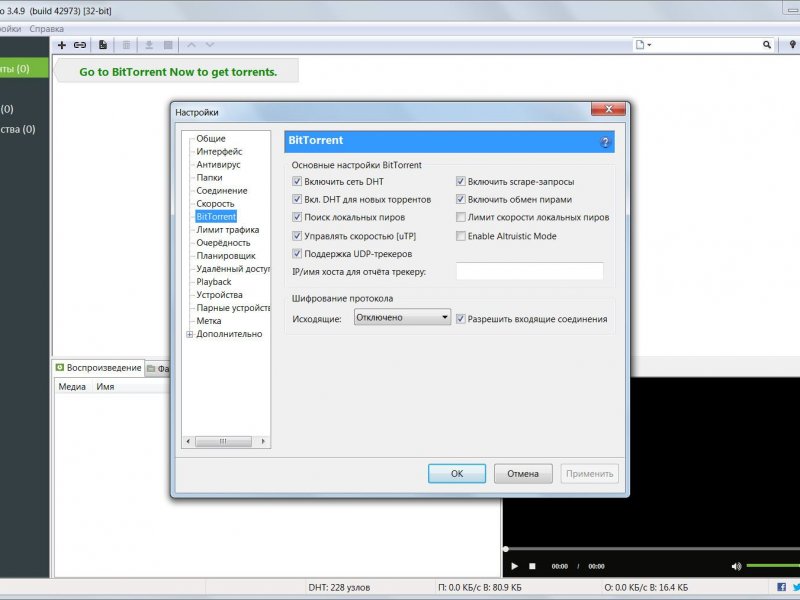
Task: Click the Move Up Queue arrow icon
Action: [191, 45]
